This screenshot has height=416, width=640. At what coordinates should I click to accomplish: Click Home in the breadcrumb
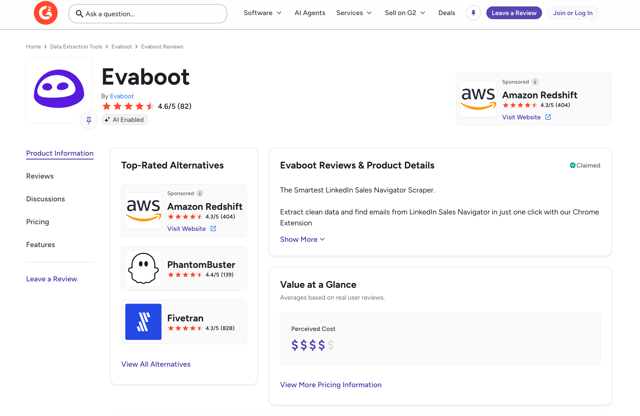tap(33, 47)
